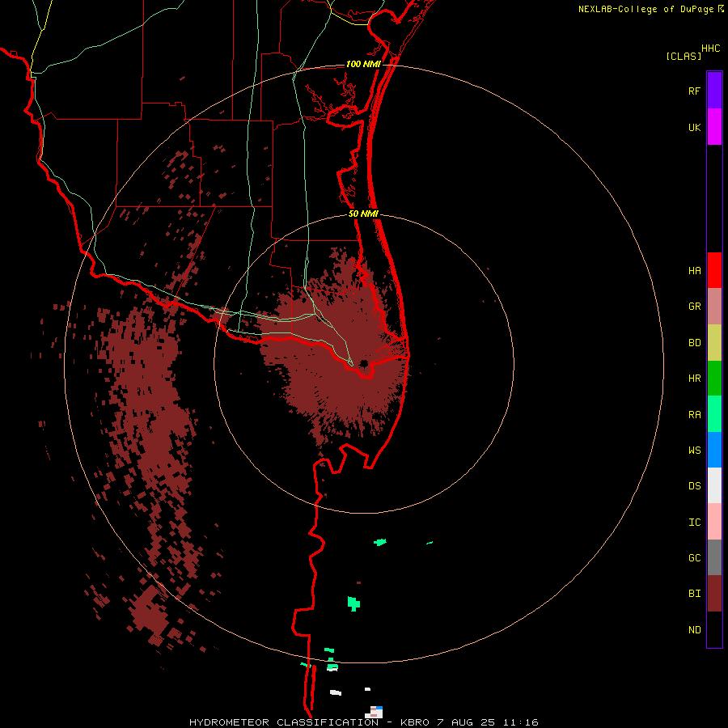The height and width of the screenshot is (728, 728).
Task: Select the yellow BD legend swatch
Action: coord(714,343)
